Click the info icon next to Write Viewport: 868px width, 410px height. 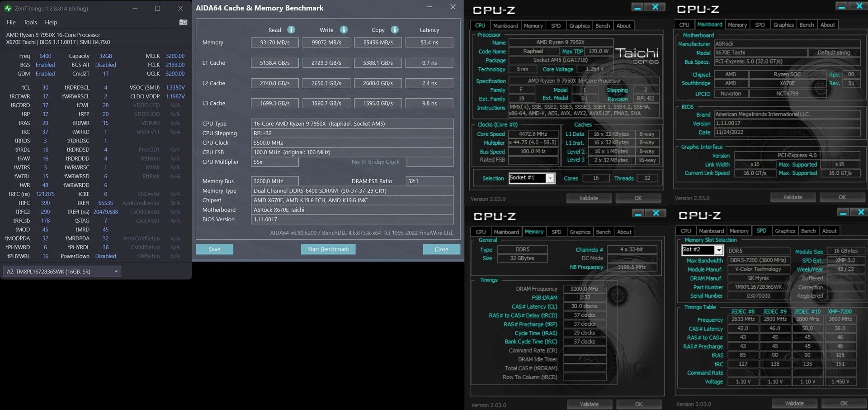point(344,29)
